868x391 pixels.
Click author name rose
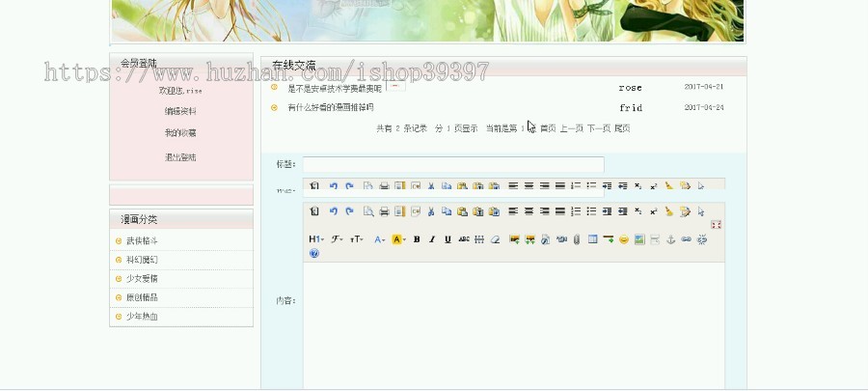pyautogui.click(x=630, y=88)
